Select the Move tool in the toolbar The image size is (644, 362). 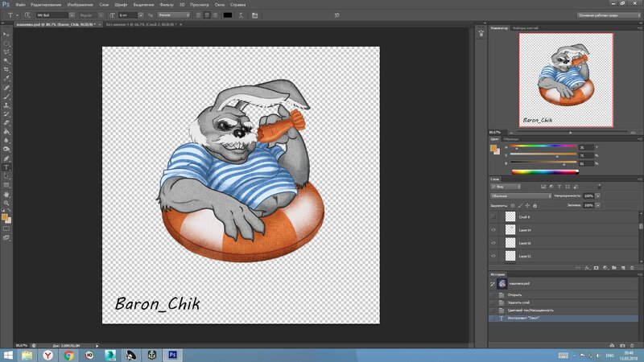coord(7,34)
